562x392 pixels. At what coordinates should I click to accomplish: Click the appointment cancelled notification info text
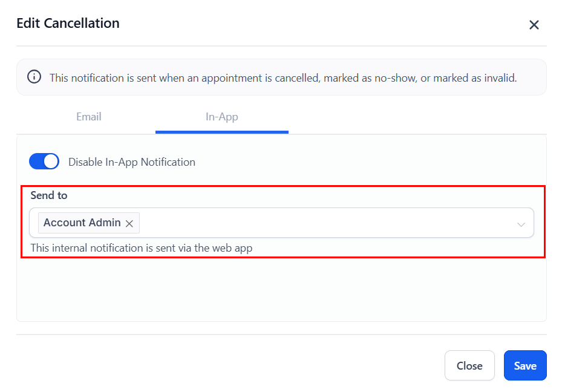pyautogui.click(x=283, y=78)
